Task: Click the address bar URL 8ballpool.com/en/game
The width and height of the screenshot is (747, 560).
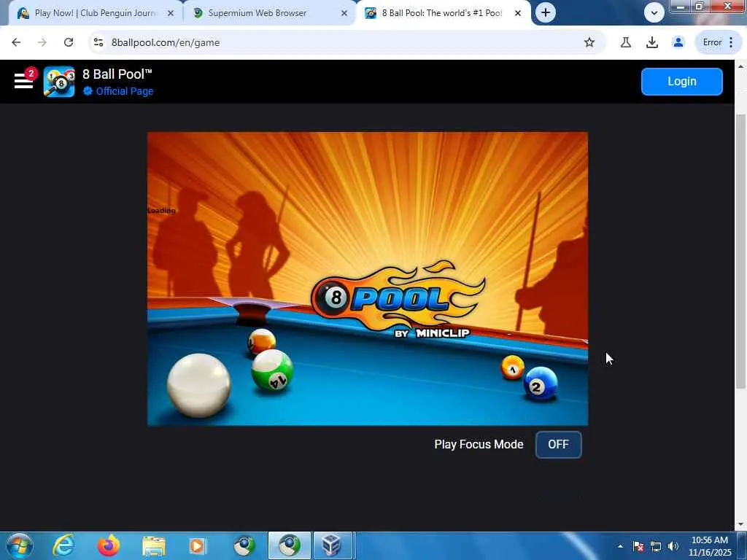Action: point(166,42)
